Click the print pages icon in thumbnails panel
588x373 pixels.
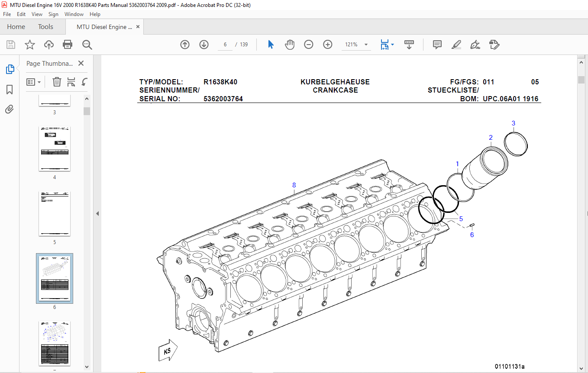pos(71,82)
